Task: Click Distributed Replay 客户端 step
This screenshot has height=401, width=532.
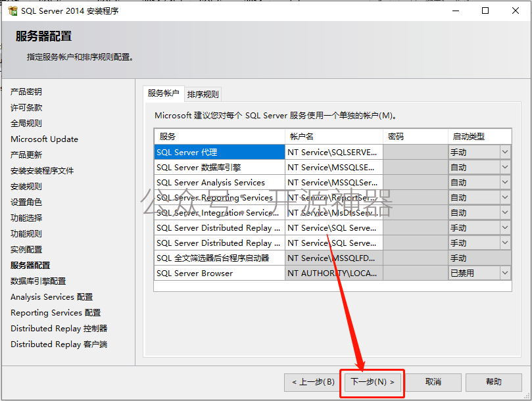Action: coord(59,344)
